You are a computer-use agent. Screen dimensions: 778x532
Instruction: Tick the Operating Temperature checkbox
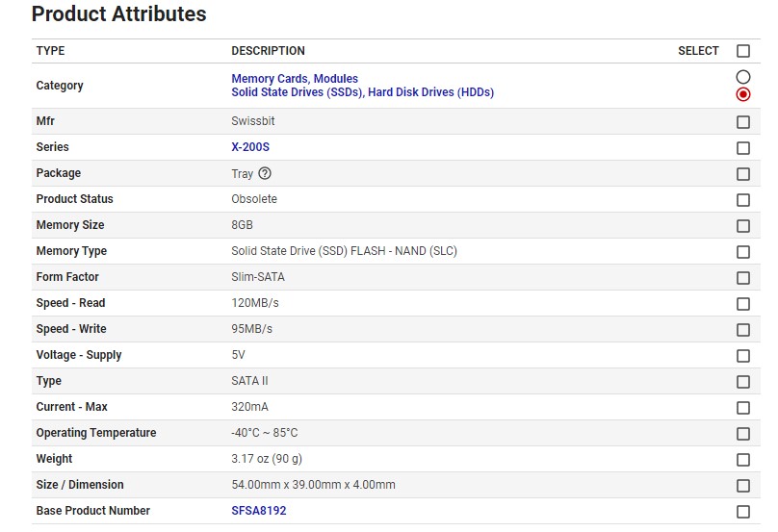742,434
